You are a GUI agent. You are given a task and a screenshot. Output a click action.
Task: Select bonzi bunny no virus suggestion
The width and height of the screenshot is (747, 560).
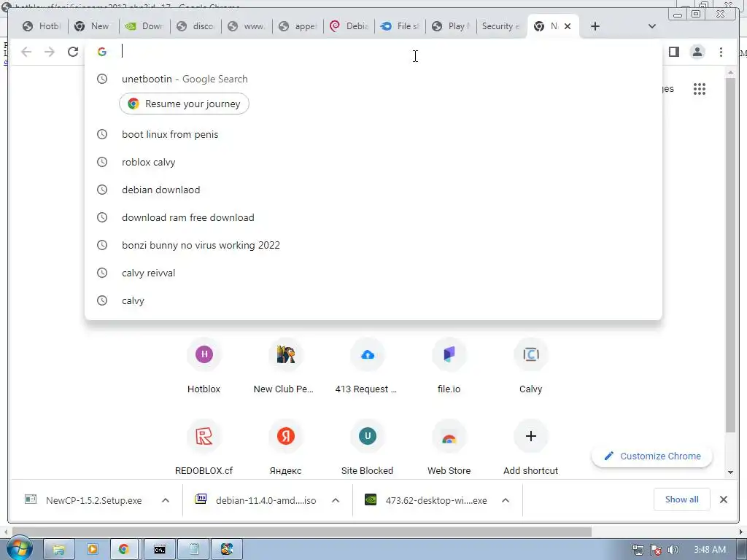coord(373,245)
